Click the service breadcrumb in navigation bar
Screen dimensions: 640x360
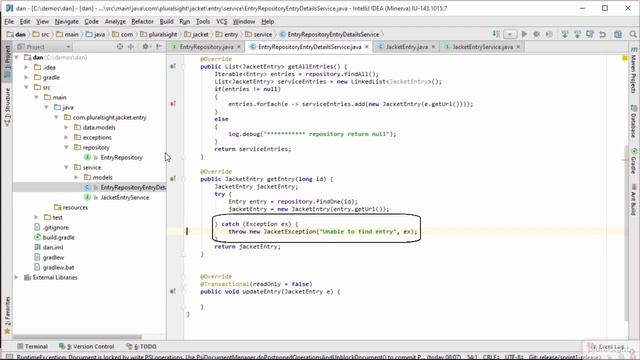(x=259, y=34)
